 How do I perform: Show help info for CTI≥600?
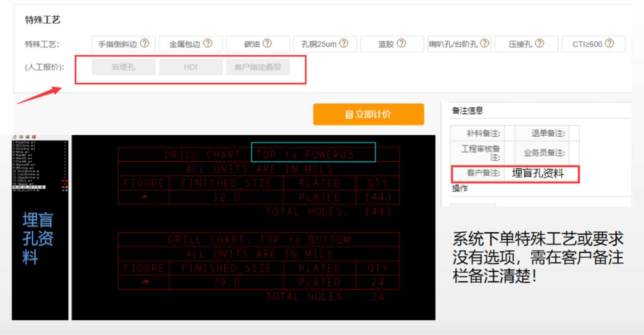pyautogui.click(x=609, y=43)
